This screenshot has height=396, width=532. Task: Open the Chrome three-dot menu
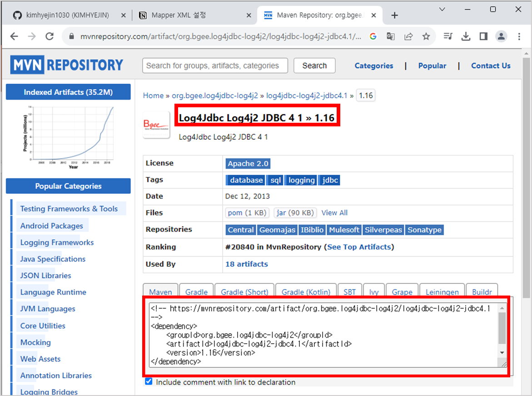[519, 36]
